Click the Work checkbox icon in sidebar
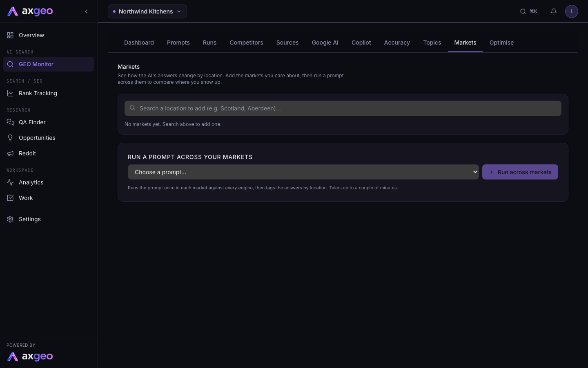 [10, 198]
